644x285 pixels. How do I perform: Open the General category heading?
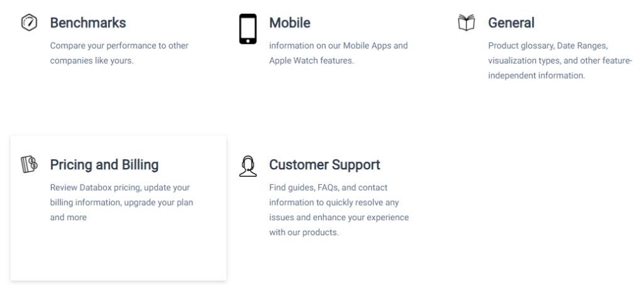point(511,23)
